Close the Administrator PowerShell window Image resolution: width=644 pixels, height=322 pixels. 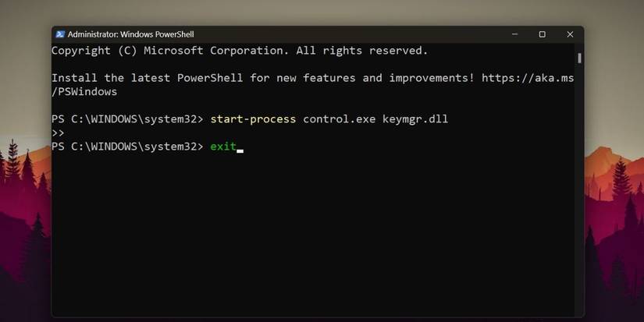pos(570,34)
